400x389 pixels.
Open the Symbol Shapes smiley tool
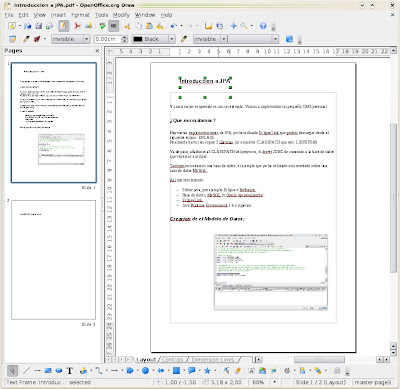coord(145,370)
